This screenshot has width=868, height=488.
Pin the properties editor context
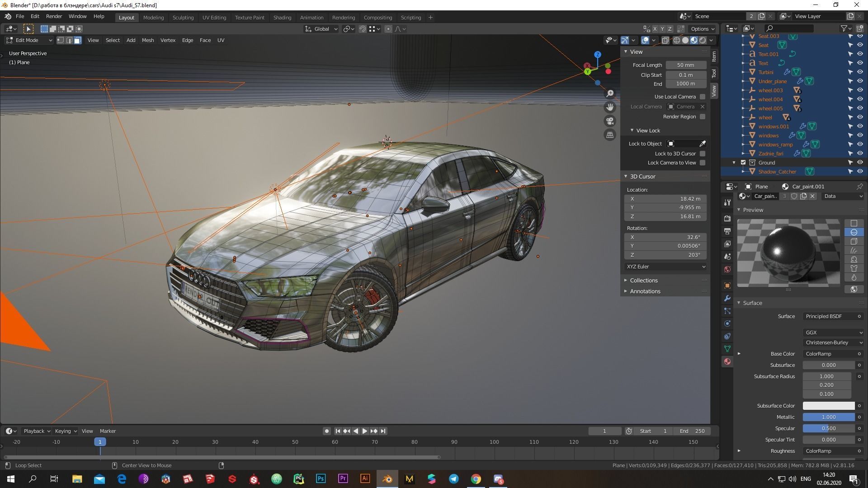coord(859,187)
